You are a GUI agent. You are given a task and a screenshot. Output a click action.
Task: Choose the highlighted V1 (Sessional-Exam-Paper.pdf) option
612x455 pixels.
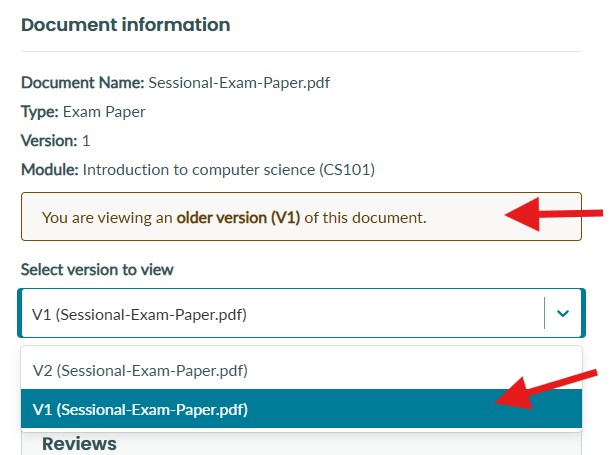pyautogui.click(x=301, y=409)
